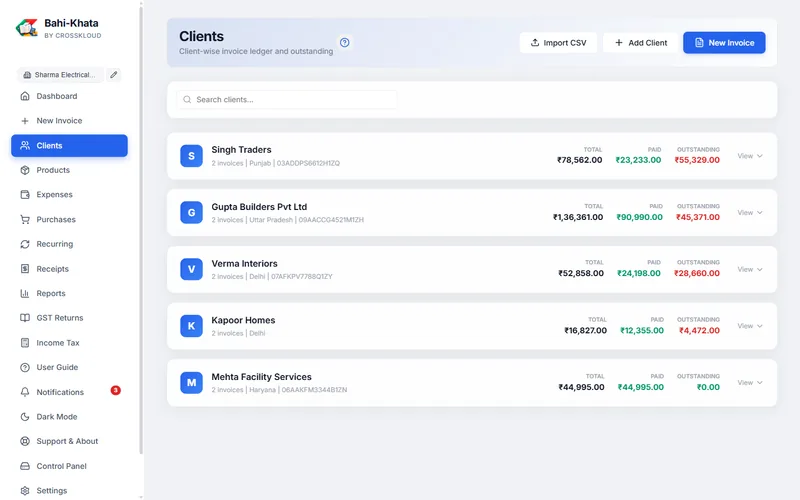Click the blue G avatar for Gupta Builders
The image size is (800, 500).
(191, 213)
